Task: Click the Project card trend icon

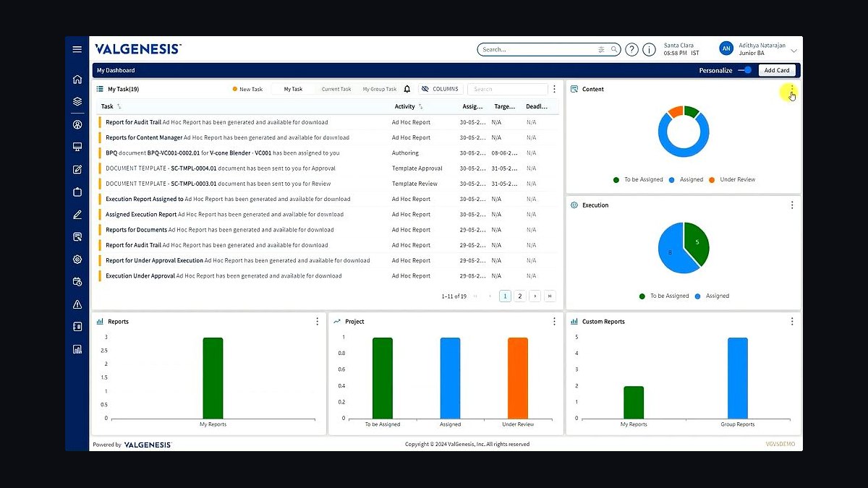Action: pos(337,322)
